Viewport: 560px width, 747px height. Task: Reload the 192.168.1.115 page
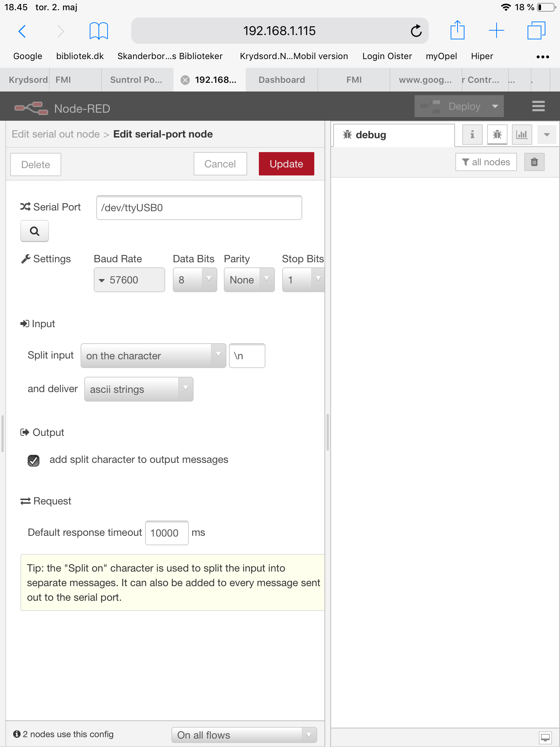pyautogui.click(x=416, y=31)
